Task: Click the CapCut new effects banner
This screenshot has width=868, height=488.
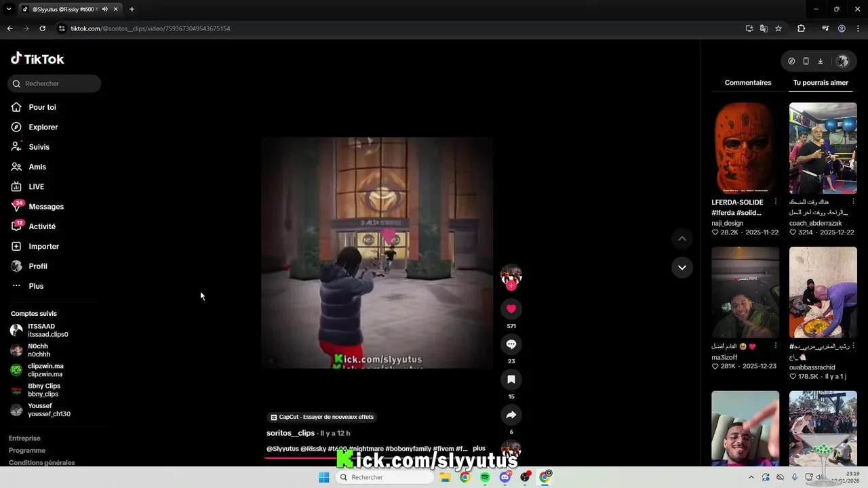Action: point(322,417)
